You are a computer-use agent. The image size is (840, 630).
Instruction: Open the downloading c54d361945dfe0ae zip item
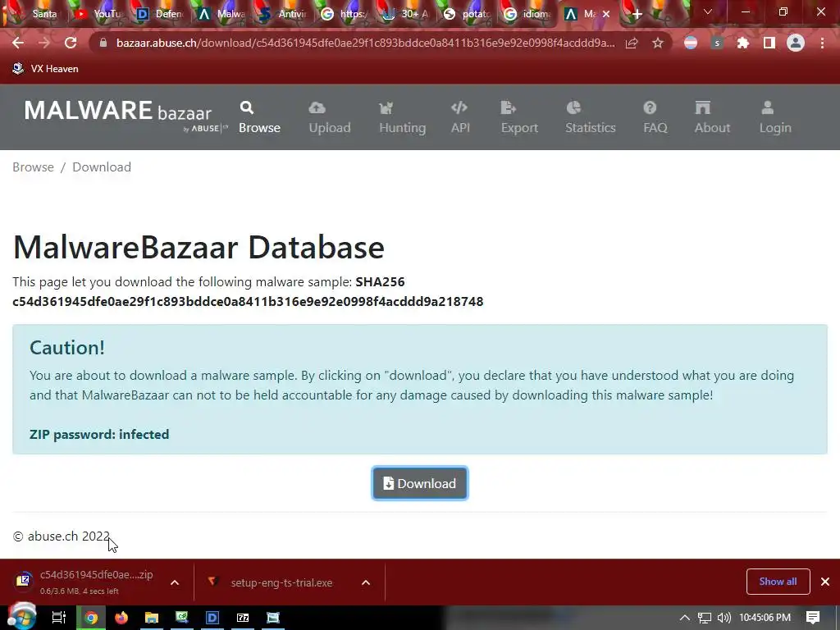[85, 582]
